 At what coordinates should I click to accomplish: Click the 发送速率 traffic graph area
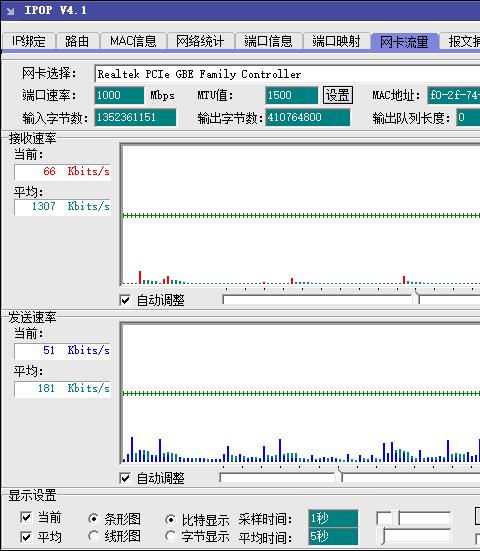pos(301,393)
